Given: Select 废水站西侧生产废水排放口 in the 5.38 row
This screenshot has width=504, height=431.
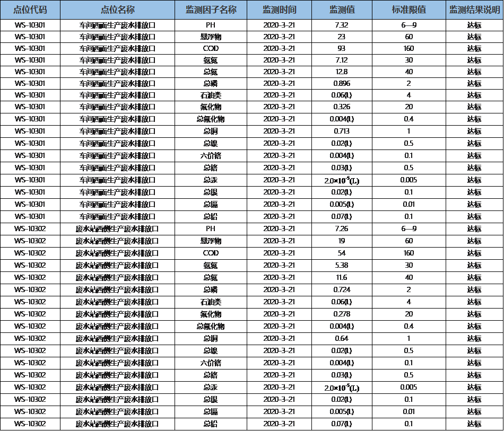Looking at the screenshot, I should 118,265.
